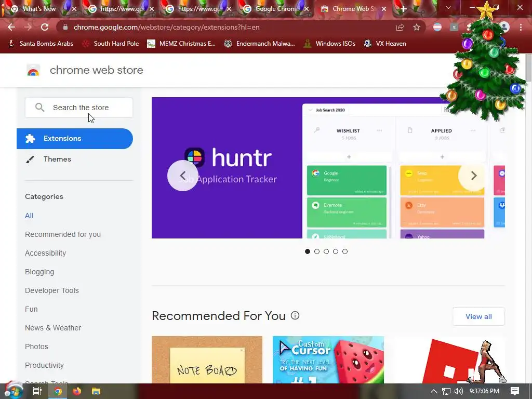Open the Windows ISOs bookmark

pyautogui.click(x=330, y=44)
